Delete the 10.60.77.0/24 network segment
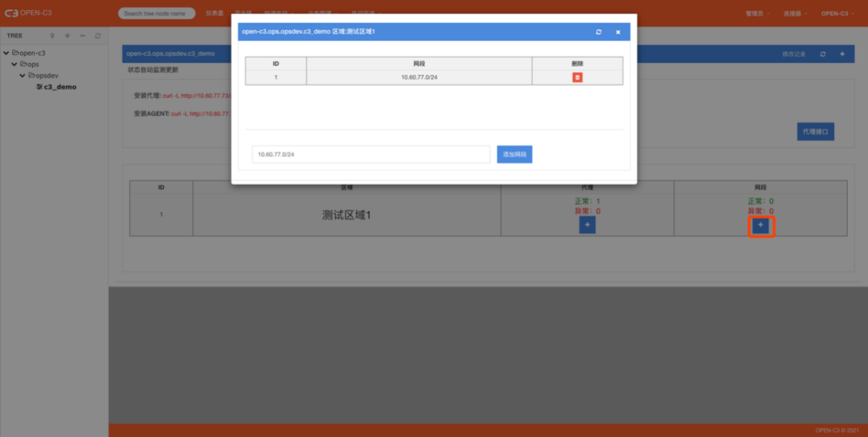This screenshot has height=437, width=868. point(577,77)
